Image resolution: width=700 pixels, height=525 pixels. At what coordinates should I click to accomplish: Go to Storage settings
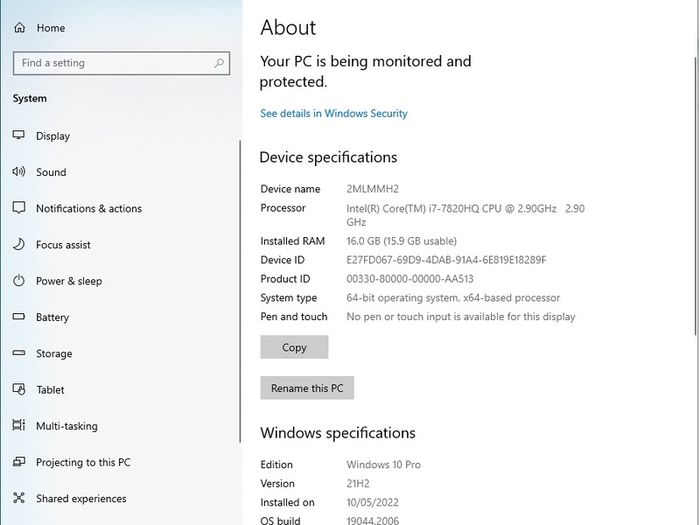pos(54,354)
